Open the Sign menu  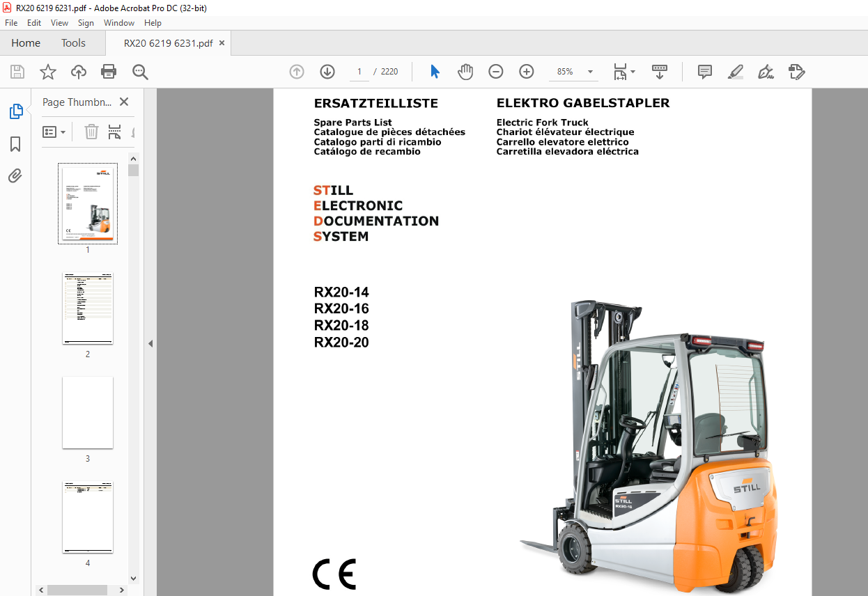86,23
